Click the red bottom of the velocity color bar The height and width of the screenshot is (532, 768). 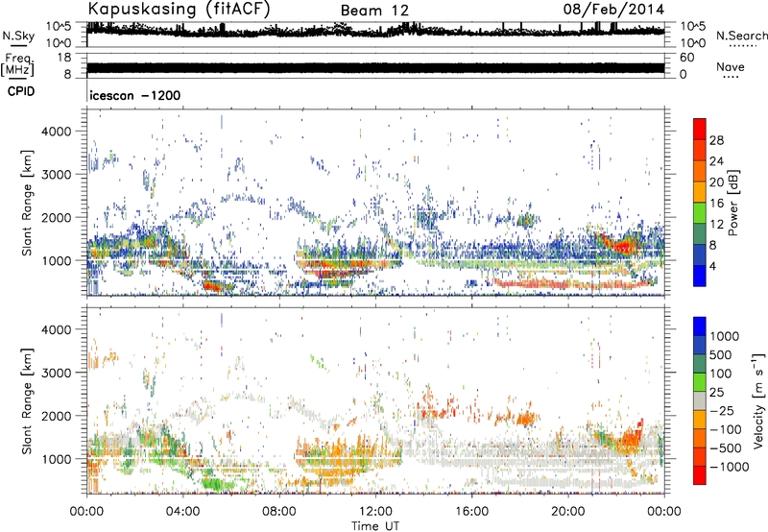click(x=700, y=475)
